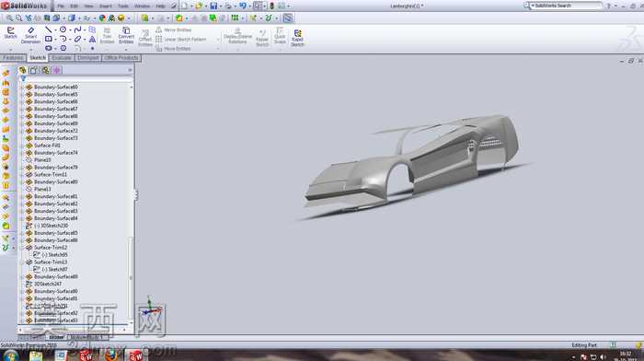Click the Quick Snaps tool

280,35
